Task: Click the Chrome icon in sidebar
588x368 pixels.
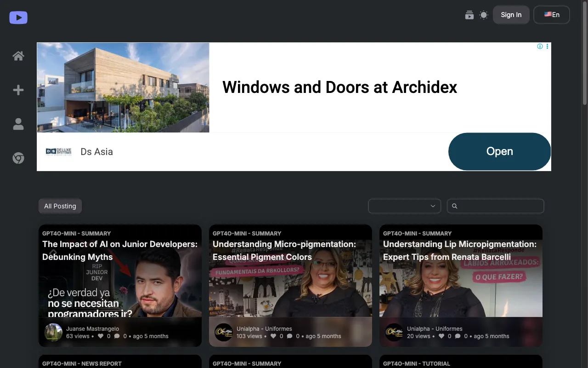Action: pyautogui.click(x=18, y=158)
